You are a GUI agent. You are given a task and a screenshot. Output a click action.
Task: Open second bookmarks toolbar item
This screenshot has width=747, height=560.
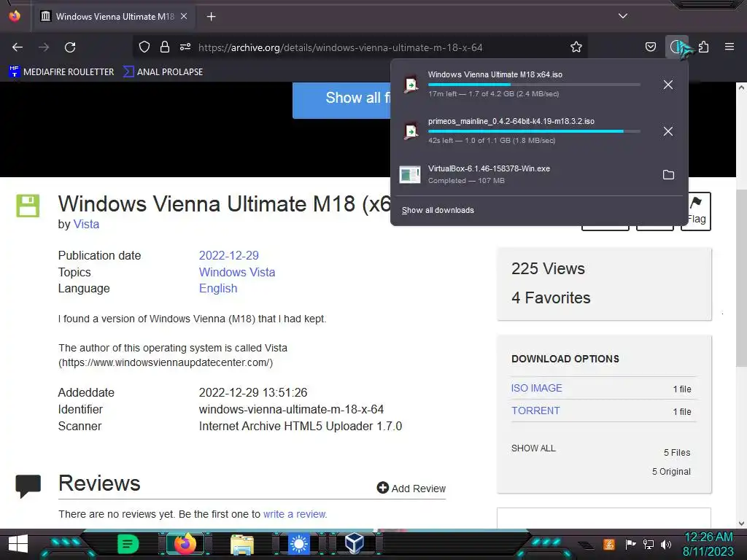click(163, 72)
